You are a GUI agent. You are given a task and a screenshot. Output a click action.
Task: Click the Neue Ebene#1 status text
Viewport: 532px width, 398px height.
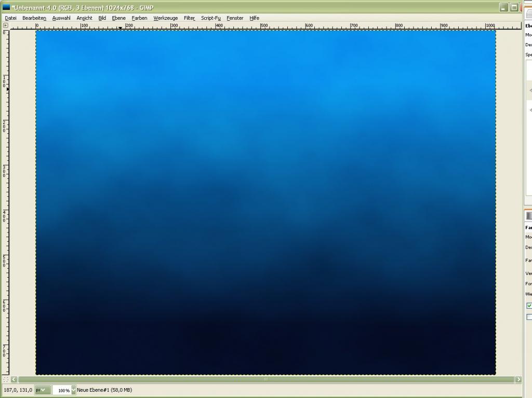104,390
